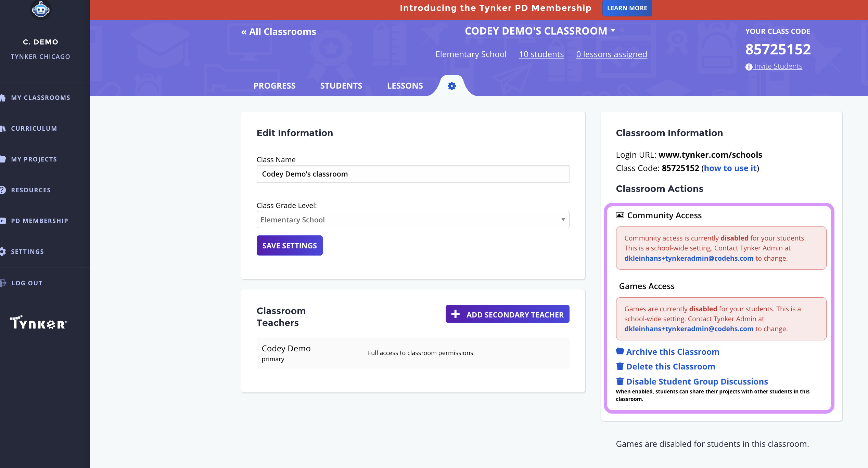Open the how to use it link

pyautogui.click(x=730, y=168)
